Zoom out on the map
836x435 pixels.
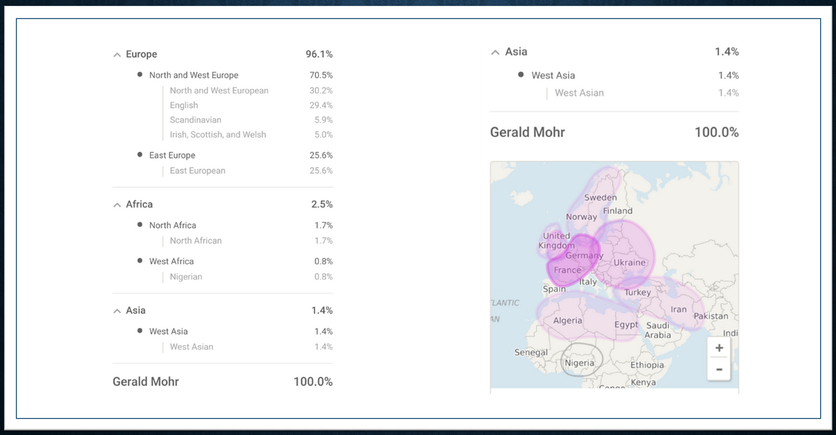pyautogui.click(x=719, y=369)
